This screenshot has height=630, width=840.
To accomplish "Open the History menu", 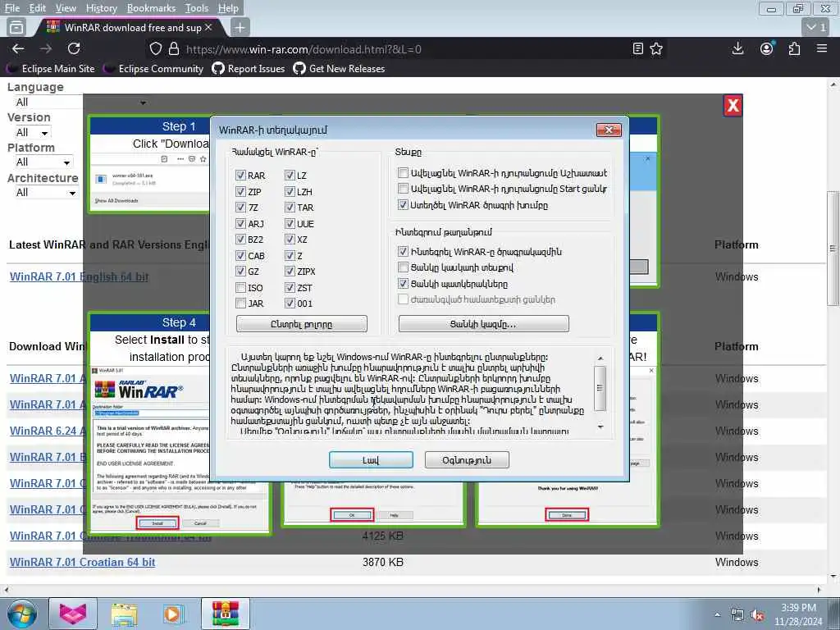I will (x=101, y=8).
